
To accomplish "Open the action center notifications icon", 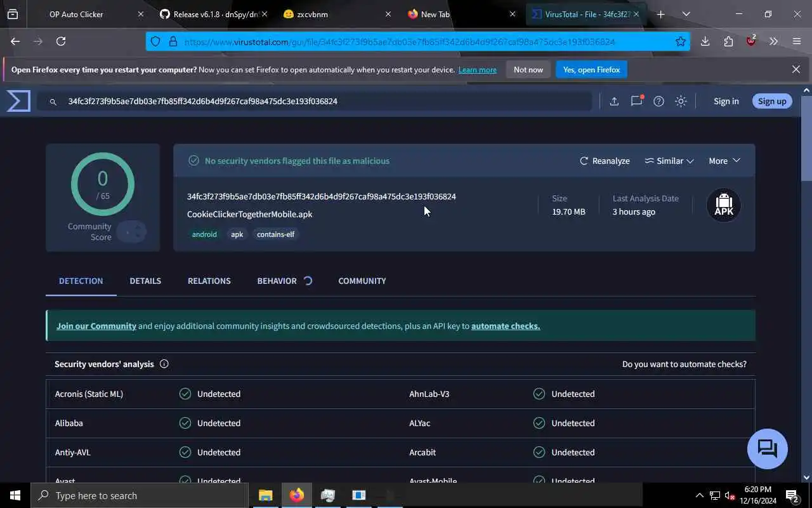I will [x=792, y=495].
